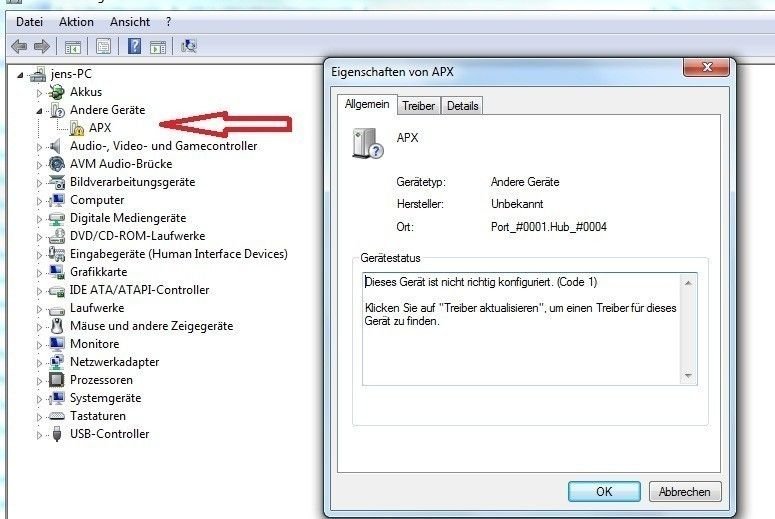Show or hide the console tree icon

[73, 47]
